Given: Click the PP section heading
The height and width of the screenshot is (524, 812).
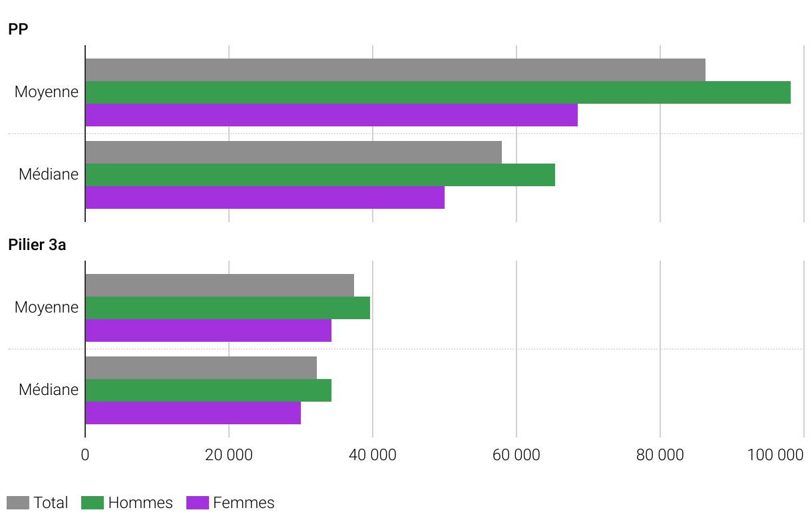Looking at the screenshot, I should tap(18, 30).
